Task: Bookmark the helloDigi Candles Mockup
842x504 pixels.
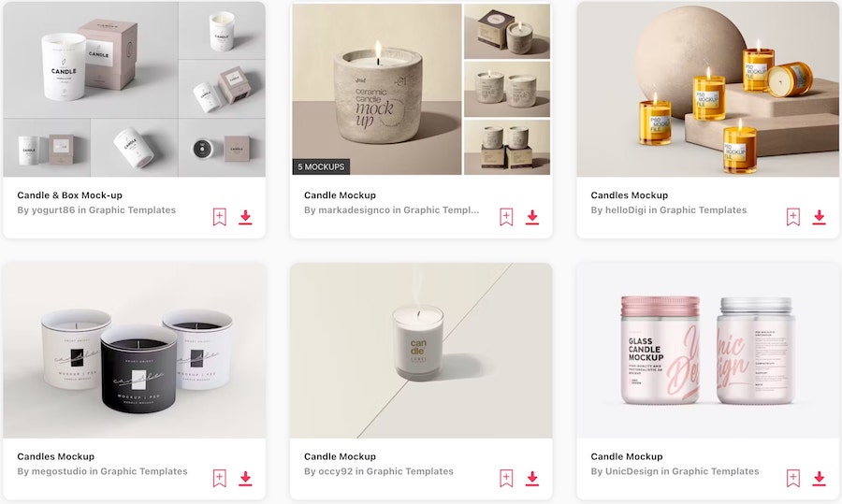Action: pyautogui.click(x=793, y=217)
